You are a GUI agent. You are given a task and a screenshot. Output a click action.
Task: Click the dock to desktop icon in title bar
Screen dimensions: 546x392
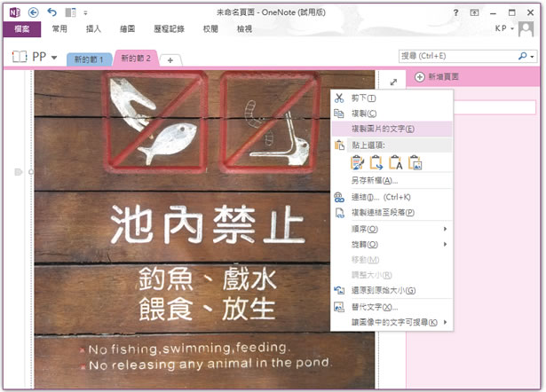(70, 12)
